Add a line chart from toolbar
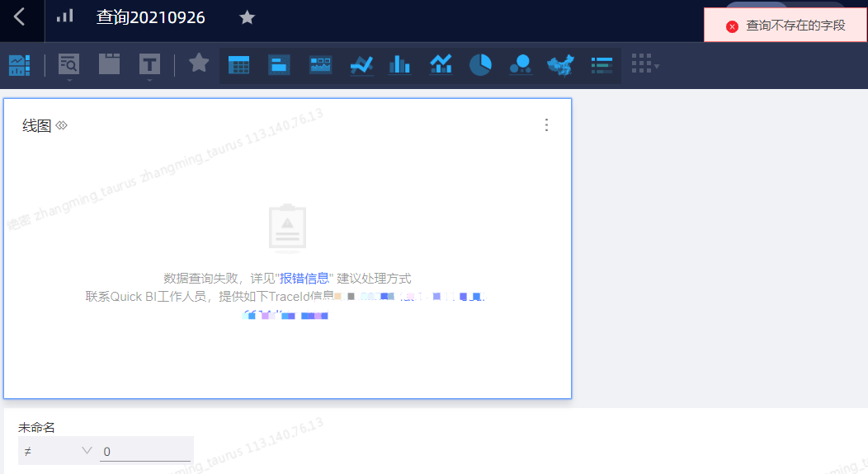The height and width of the screenshot is (474, 868). (361, 65)
